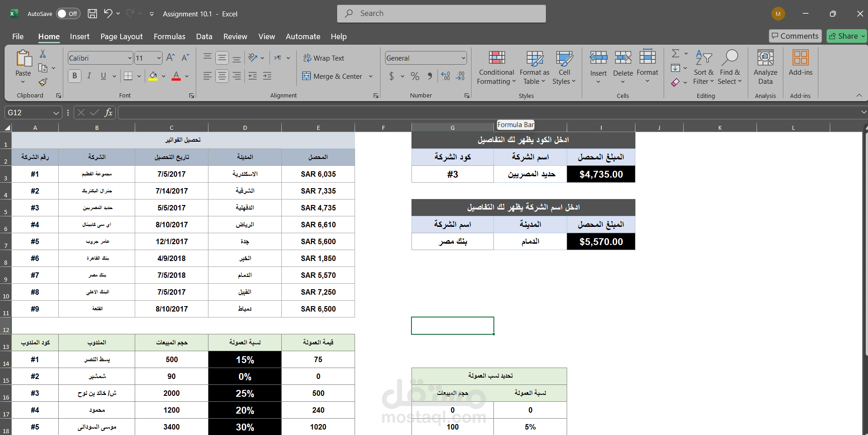Open Analyze Data tool
This screenshot has height=435, width=868.
(766, 67)
